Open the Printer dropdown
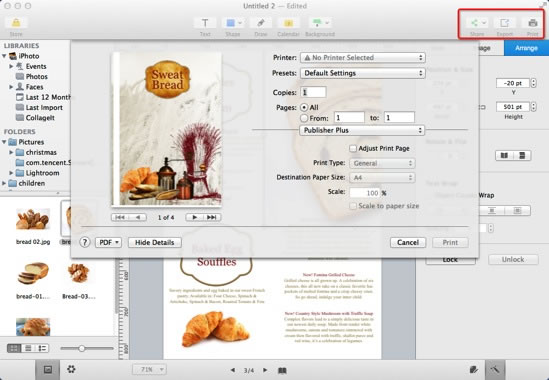The image size is (549, 380). 363,57
